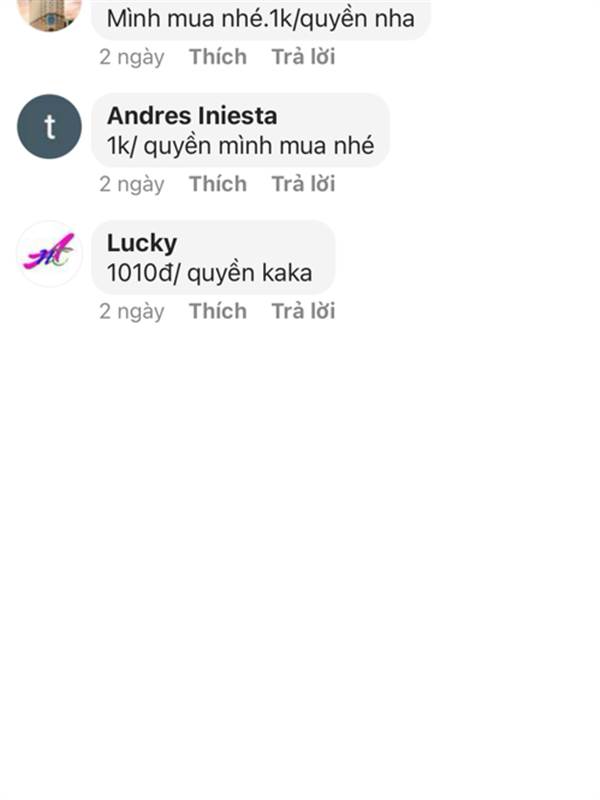Select the comment text "Mình mua nhé.1k/quyền nha"

(261, 19)
